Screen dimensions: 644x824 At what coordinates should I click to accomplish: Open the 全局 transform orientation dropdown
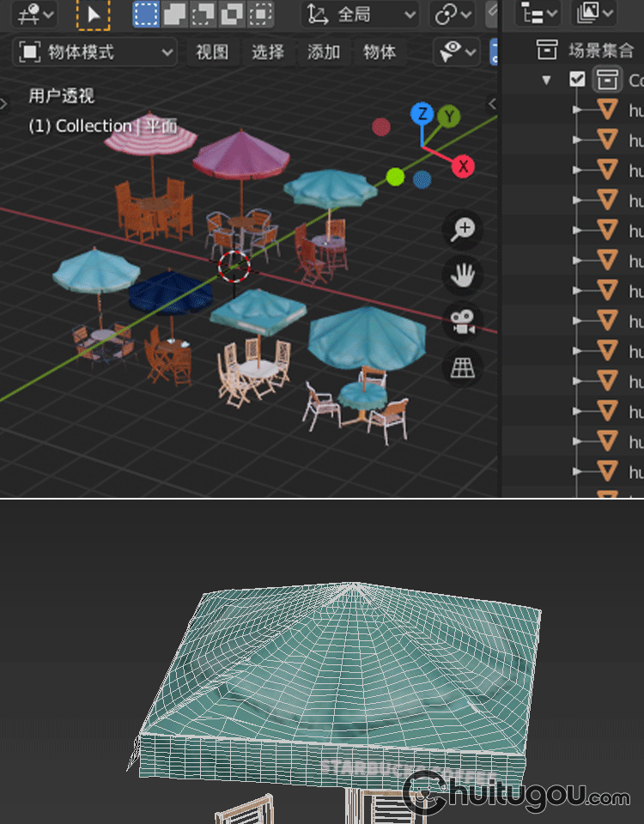click(x=360, y=15)
